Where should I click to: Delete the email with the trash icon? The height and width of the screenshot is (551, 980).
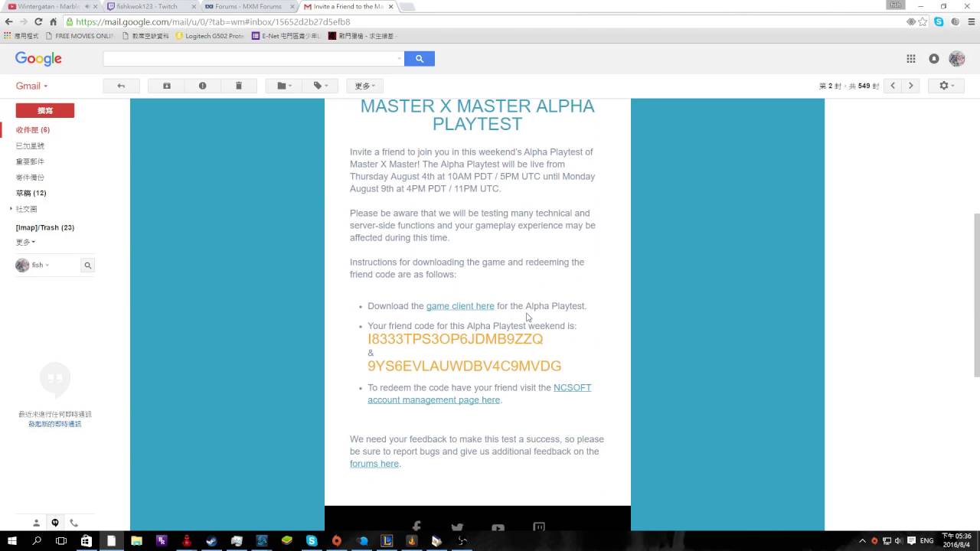point(239,86)
